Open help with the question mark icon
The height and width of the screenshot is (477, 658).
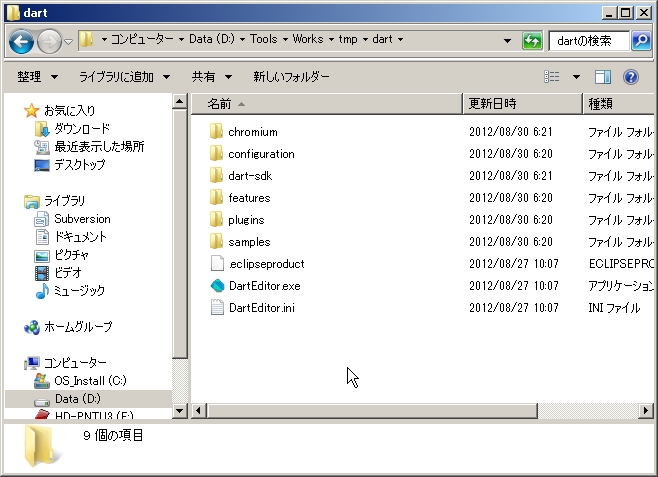[x=631, y=77]
